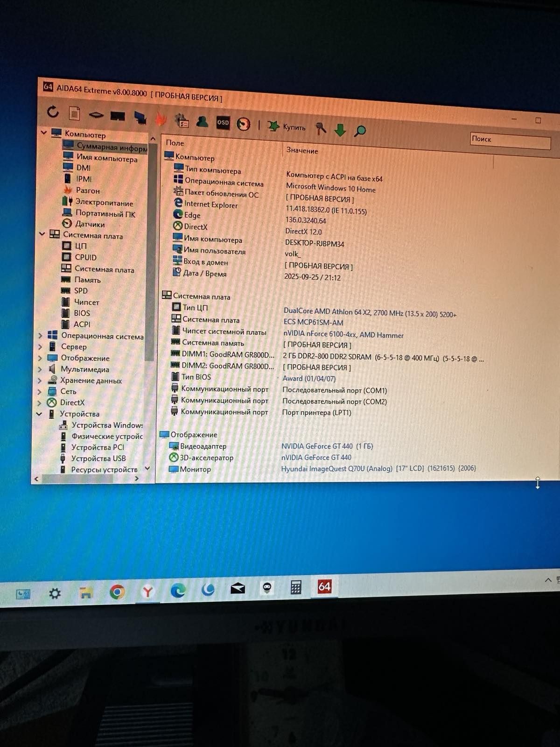Open Windows Settings gear on taskbar
Viewport: 560px width, 747px height.
pos(55,593)
